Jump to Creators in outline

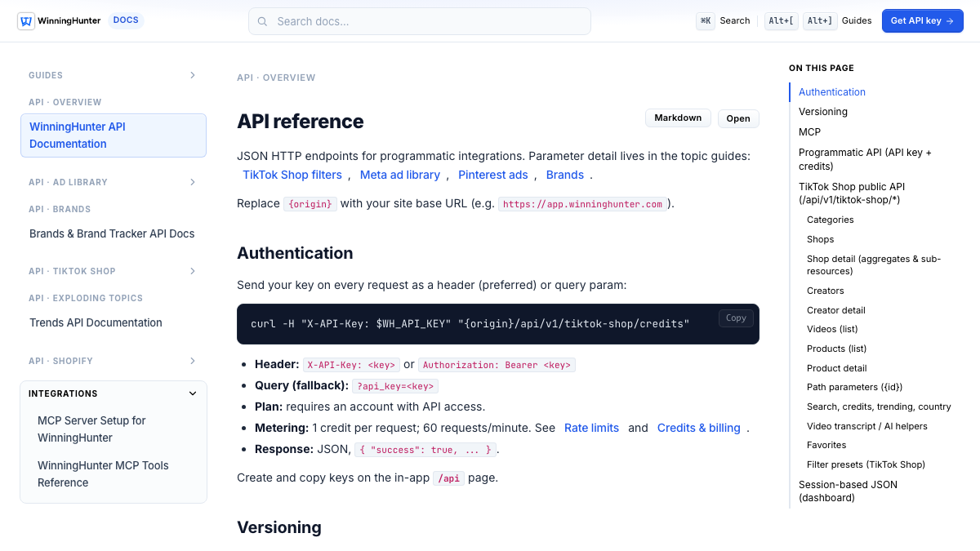[x=825, y=291]
